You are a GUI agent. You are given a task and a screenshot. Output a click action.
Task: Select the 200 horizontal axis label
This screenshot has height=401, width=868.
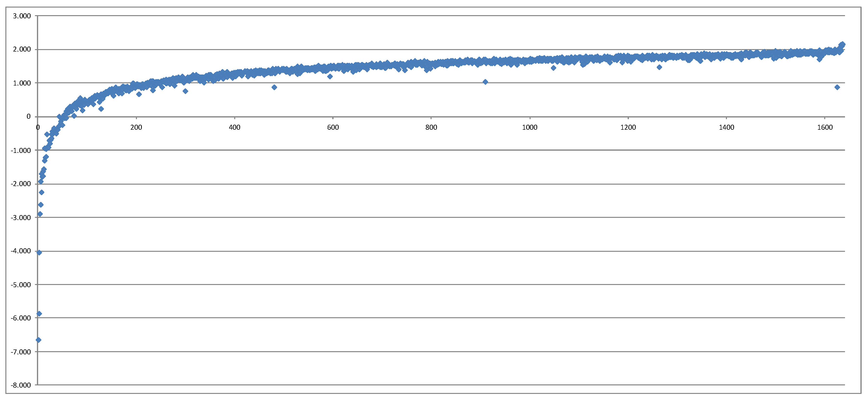pyautogui.click(x=136, y=127)
